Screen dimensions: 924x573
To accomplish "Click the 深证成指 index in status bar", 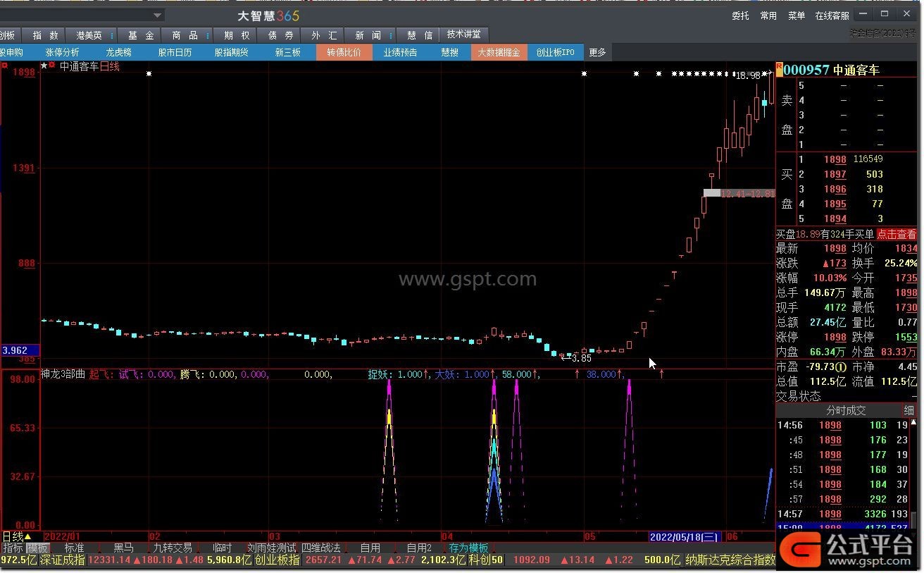I will [x=62, y=560].
